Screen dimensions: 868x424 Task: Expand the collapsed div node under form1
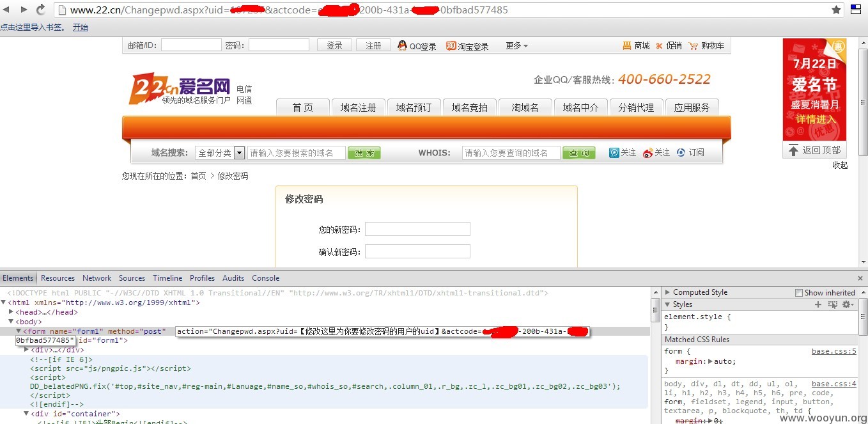click(26, 350)
